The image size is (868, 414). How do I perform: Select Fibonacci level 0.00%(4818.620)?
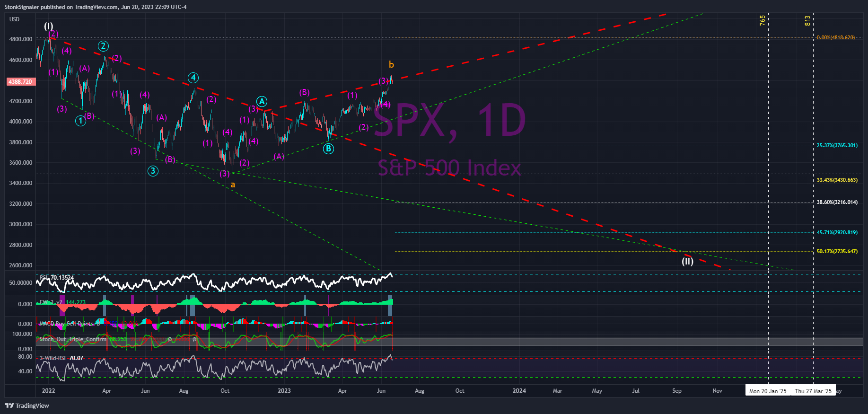835,37
